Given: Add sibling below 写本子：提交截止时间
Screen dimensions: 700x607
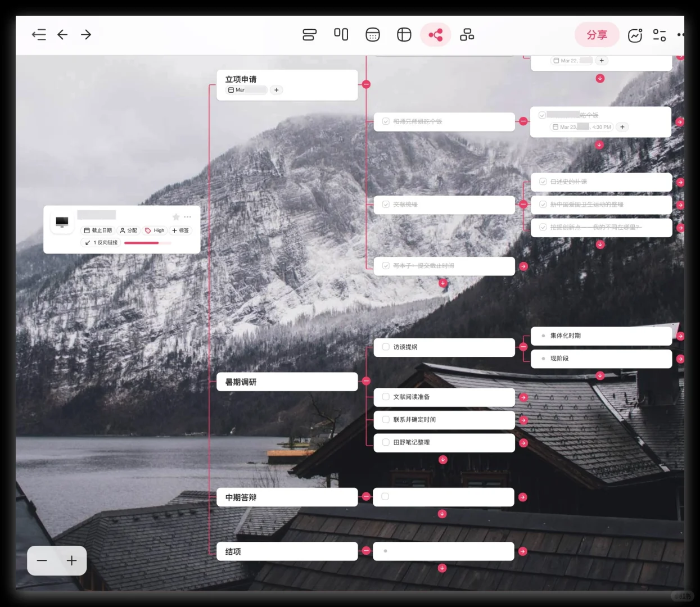Looking at the screenshot, I should (443, 283).
